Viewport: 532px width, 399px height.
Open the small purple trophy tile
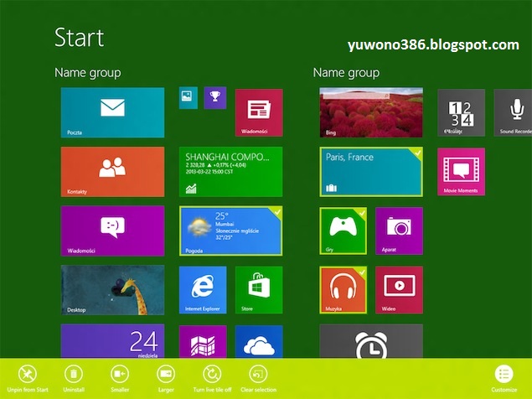(215, 98)
